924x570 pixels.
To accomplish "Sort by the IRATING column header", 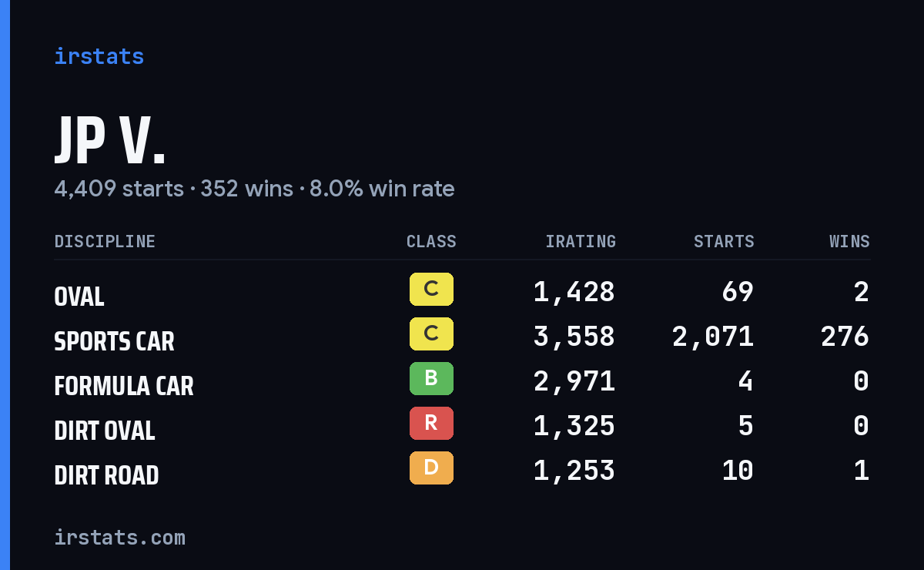I will 581,242.
